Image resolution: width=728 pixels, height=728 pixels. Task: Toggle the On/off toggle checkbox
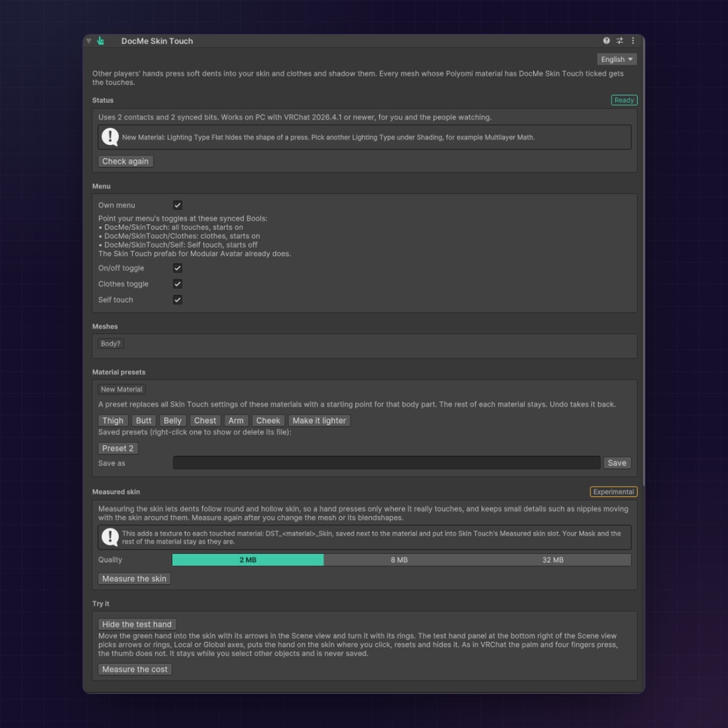(x=177, y=268)
